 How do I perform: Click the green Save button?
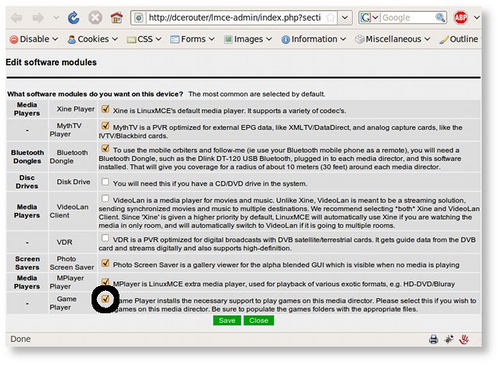227,321
